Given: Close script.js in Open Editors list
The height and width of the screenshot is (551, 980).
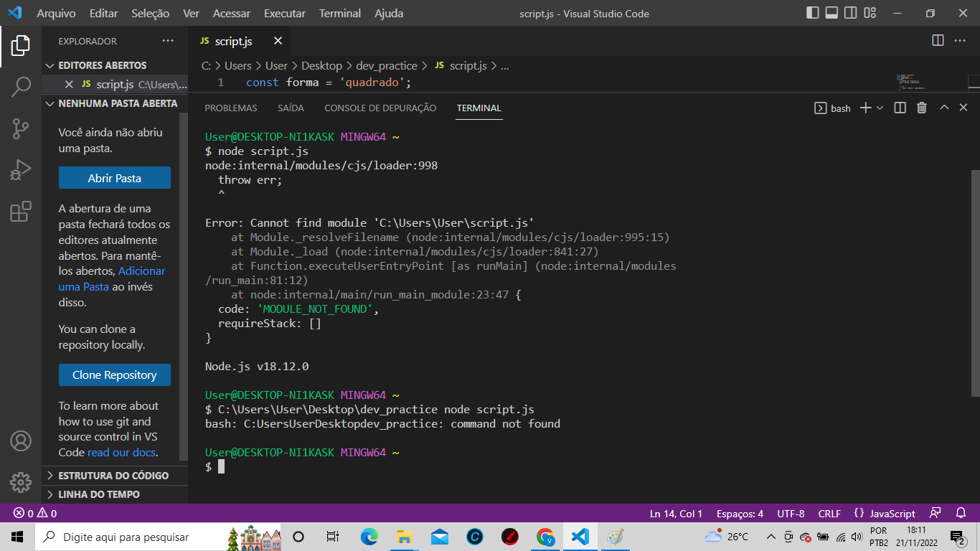Looking at the screenshot, I should [x=69, y=84].
